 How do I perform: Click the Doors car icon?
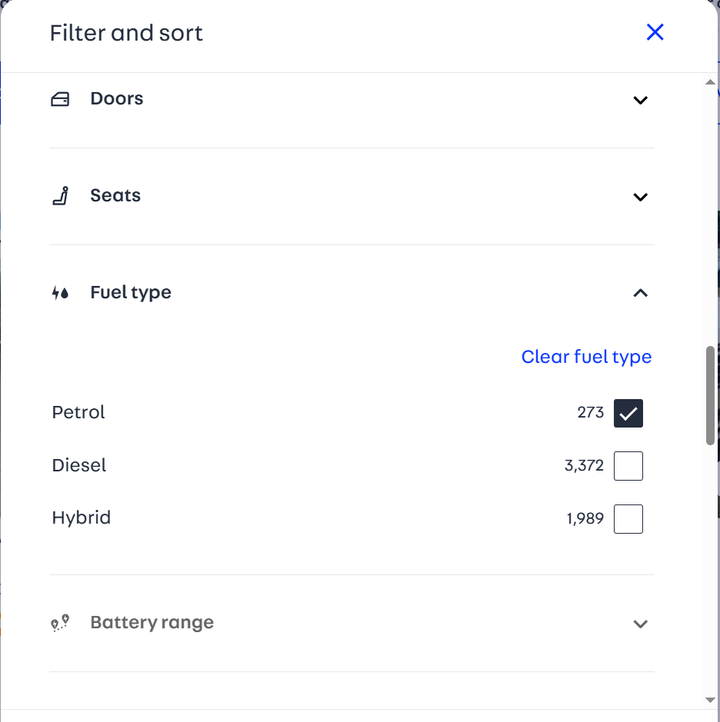tap(60, 99)
